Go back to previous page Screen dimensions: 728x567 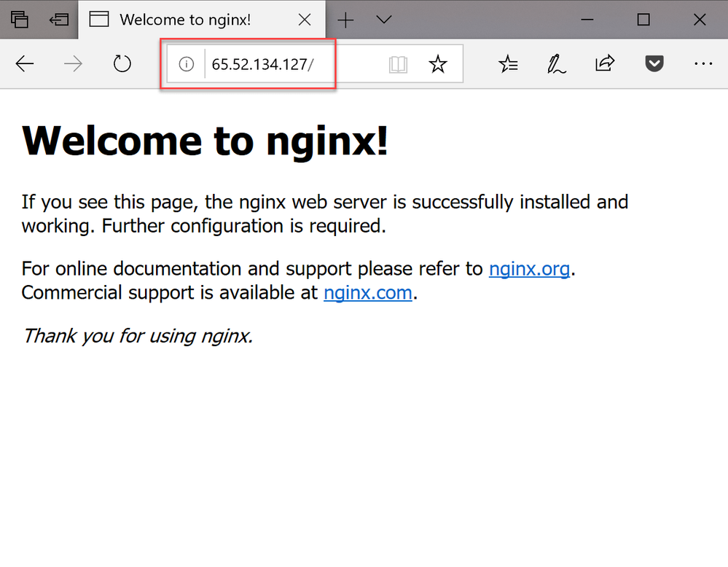coord(25,63)
